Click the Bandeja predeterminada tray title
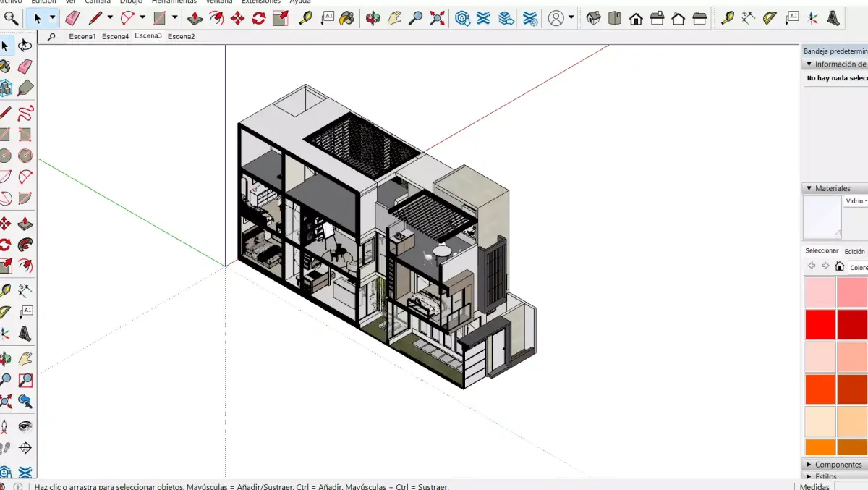Image resolution: width=868 pixels, height=490 pixels. [835, 51]
